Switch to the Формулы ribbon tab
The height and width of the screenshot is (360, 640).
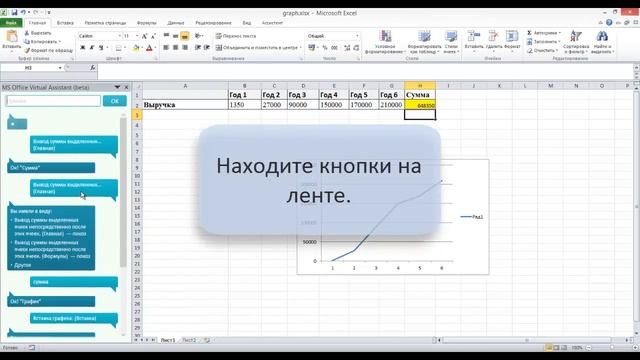tap(147, 23)
